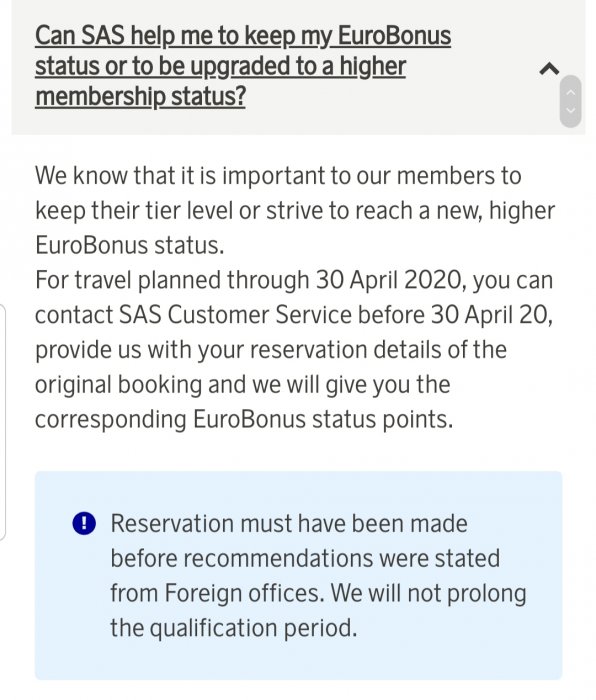Click the 'EuroBonus status.' line of text
Image resolution: width=596 pixels, height=700 pixels.
click(129, 245)
